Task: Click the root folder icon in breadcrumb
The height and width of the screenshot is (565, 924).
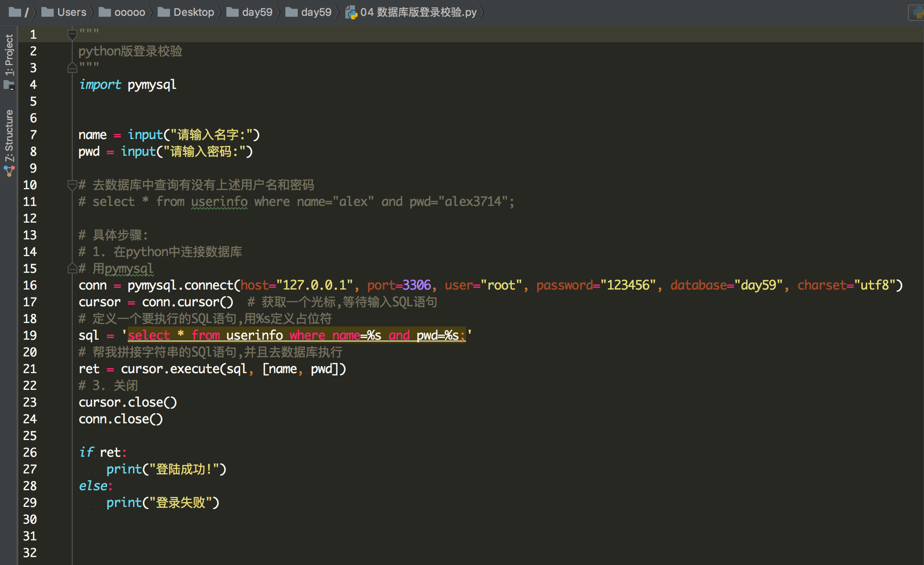Action: coord(15,12)
